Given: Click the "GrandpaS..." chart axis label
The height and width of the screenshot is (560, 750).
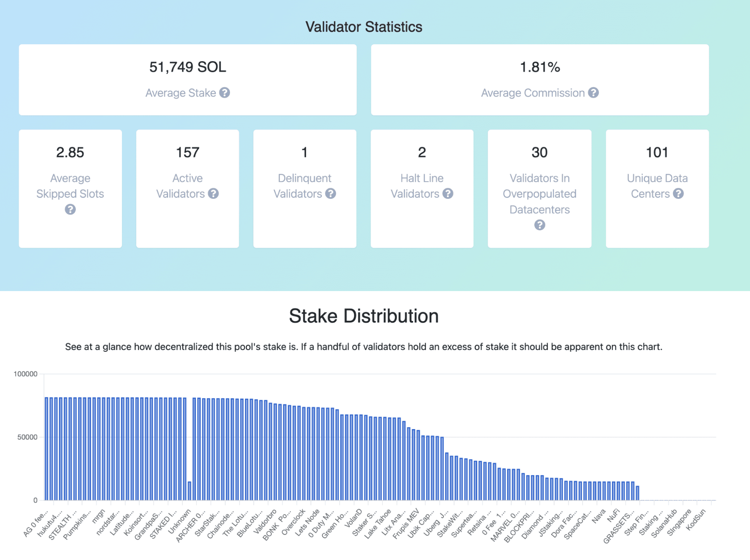Looking at the screenshot, I should pos(149,525).
